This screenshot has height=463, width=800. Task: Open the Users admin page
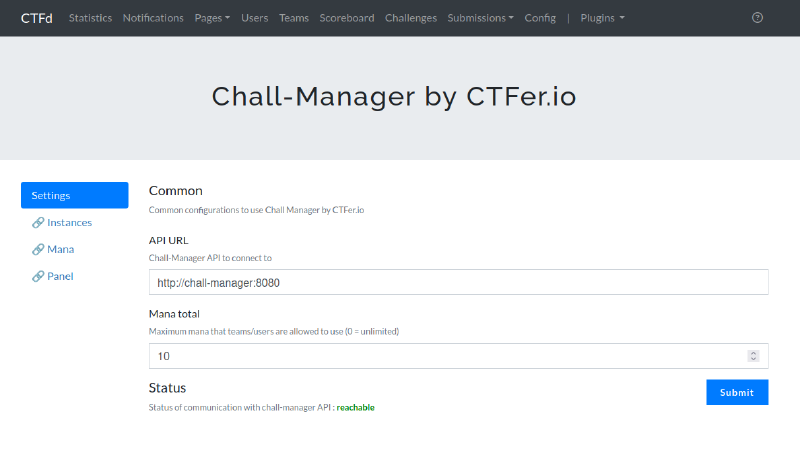pos(255,18)
